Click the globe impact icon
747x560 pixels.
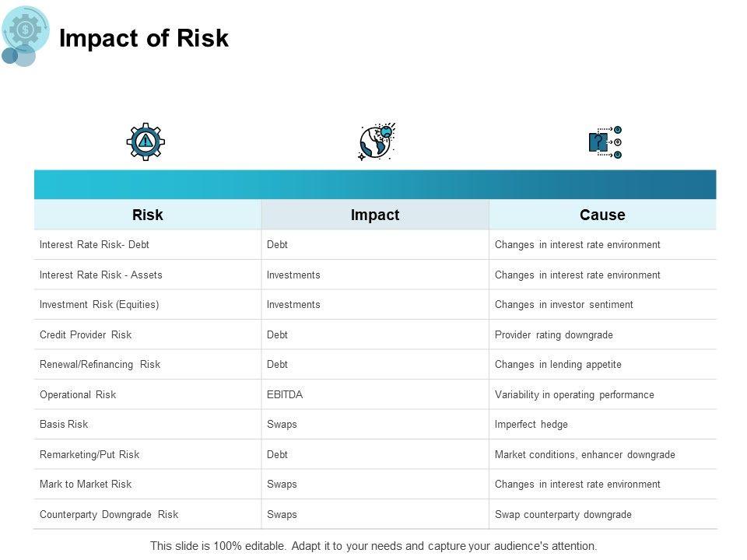[x=377, y=142]
